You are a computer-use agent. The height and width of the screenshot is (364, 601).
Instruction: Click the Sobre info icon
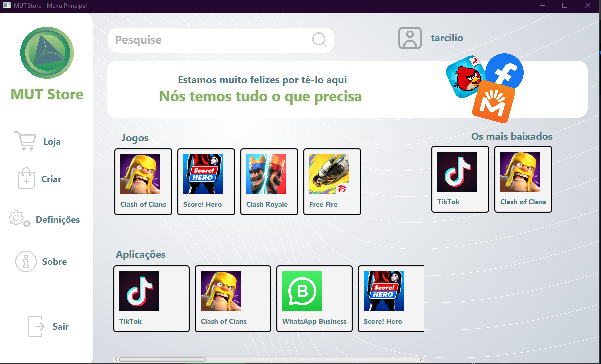pos(26,261)
